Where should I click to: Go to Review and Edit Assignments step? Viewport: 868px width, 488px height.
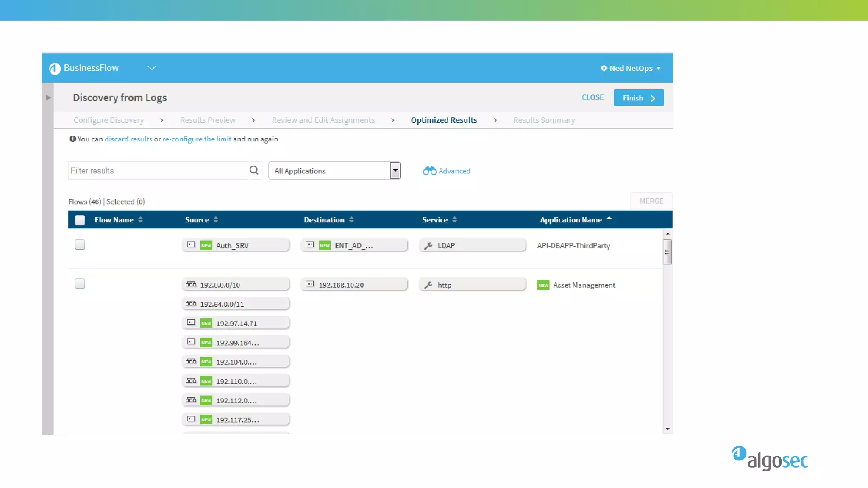point(323,120)
